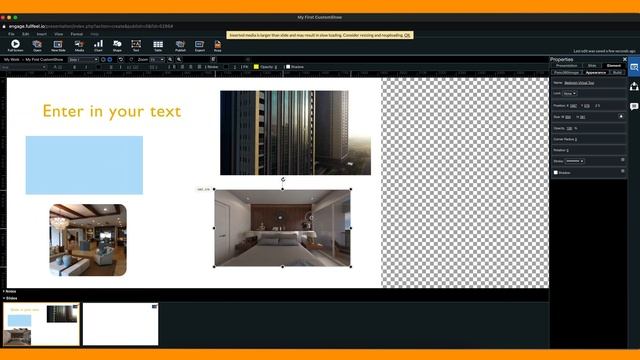Screen dimensions: 640x360
Task: Switch to the Element properties tab
Action: point(613,66)
